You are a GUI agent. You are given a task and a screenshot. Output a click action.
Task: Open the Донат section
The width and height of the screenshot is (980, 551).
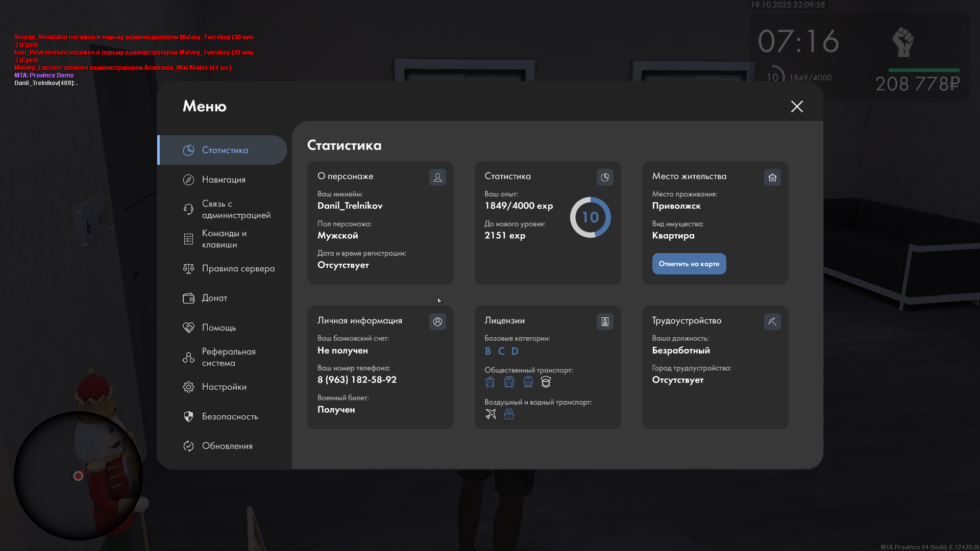214,298
